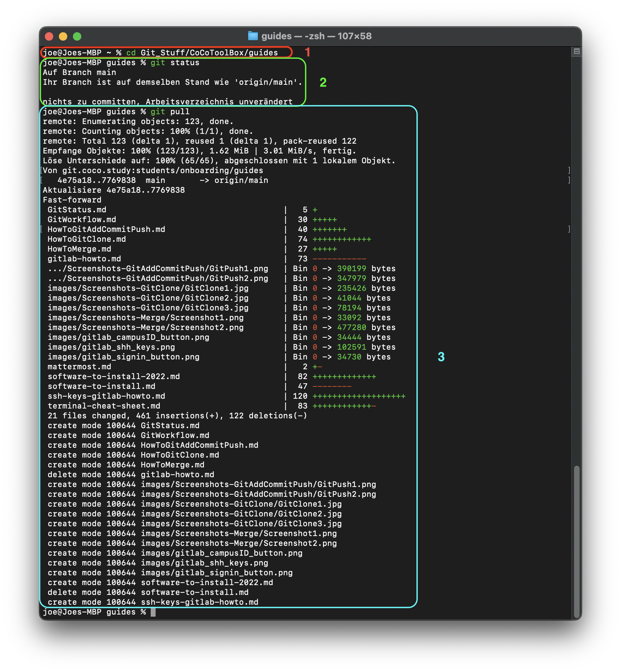Screen dimensions: 621x672
Task: Click the line 'Aktualisiere 4e75a18..7769838'
Action: coord(114,190)
